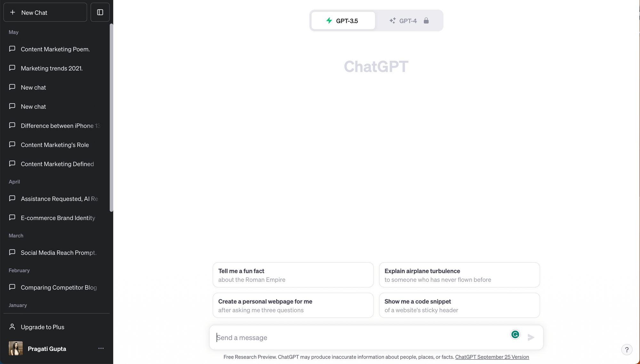Choose Create a personal webpage prompt
The width and height of the screenshot is (640, 364).
pos(293,305)
